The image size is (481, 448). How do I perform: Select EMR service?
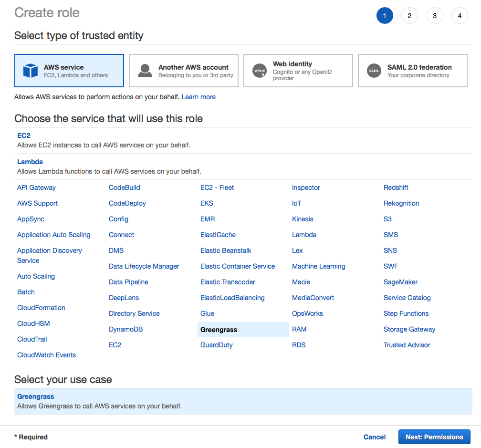pos(208,219)
